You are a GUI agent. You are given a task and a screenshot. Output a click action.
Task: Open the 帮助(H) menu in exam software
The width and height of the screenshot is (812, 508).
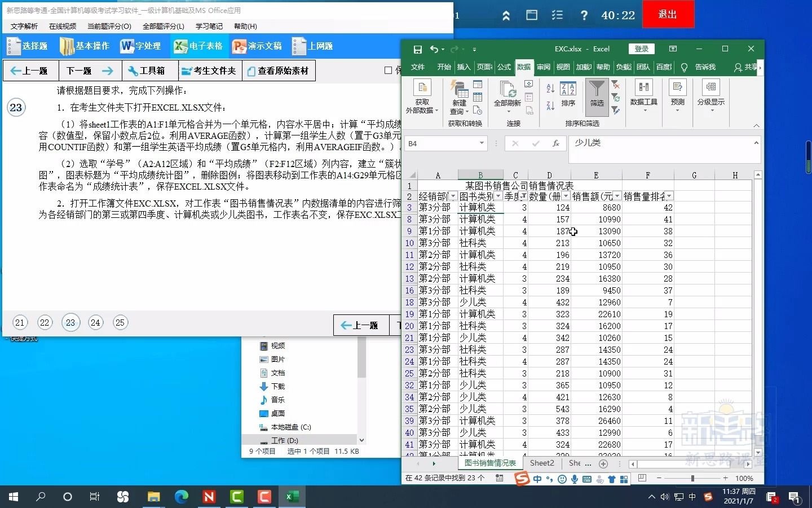point(245,26)
